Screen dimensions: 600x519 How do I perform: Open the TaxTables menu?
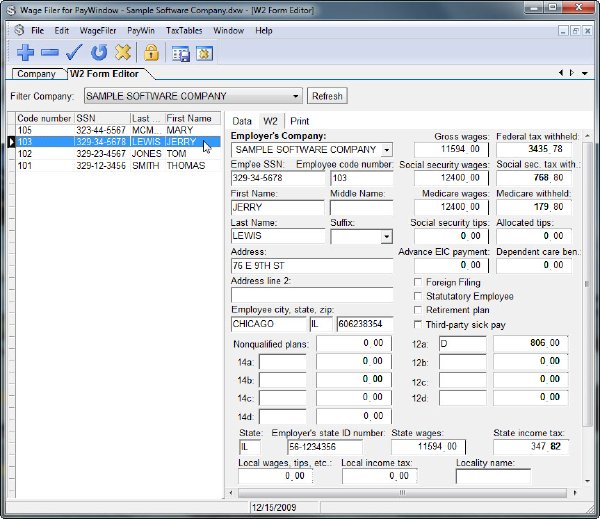pyautogui.click(x=184, y=31)
